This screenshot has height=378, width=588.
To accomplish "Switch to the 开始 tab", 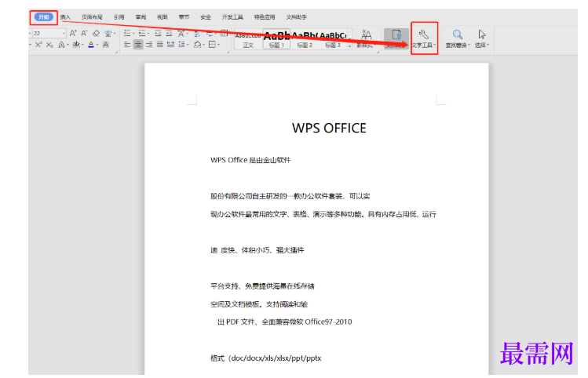I will tap(44, 17).
